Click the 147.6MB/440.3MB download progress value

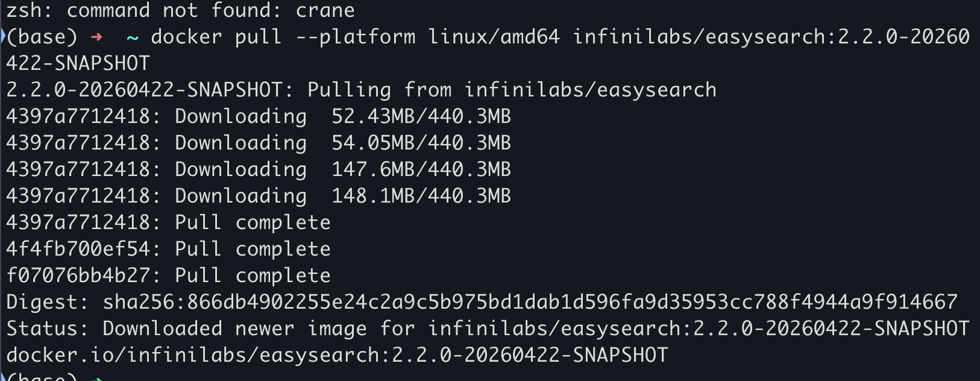(421, 170)
